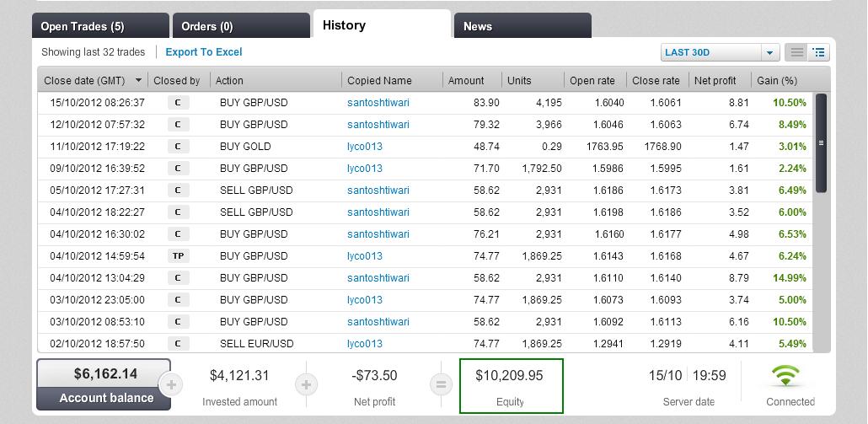Click plus icon after Account balance
This screenshot has width=868, height=424.
point(171,385)
